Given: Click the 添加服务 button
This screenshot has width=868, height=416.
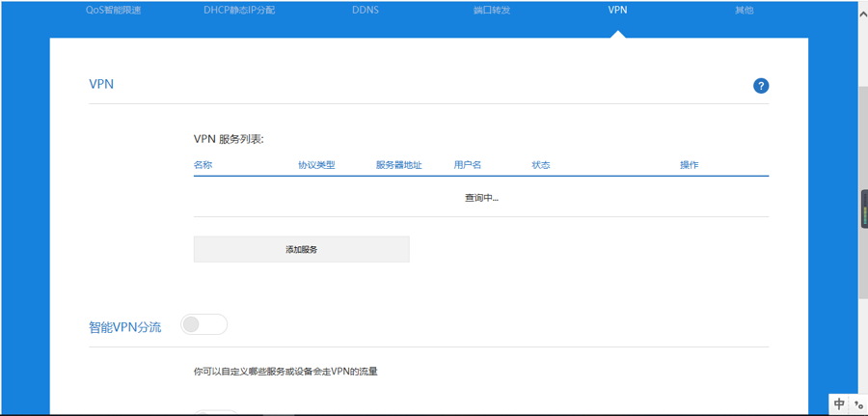Looking at the screenshot, I should pos(301,249).
